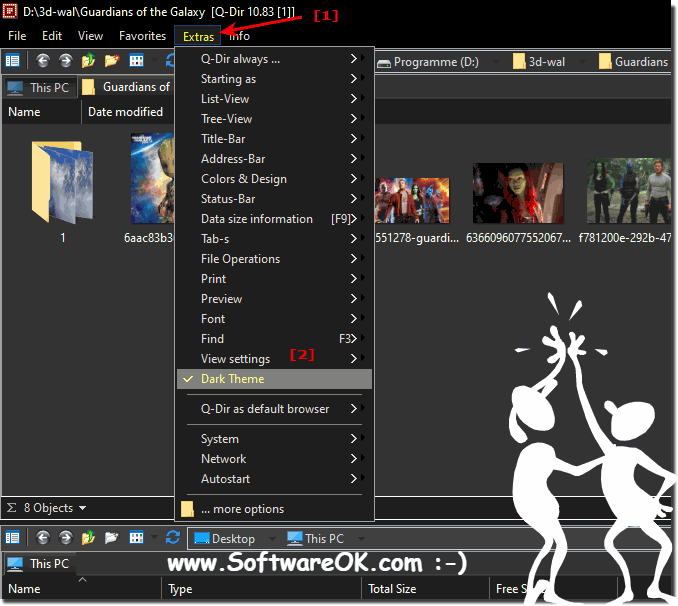Click new-folder icon in top pane toolbar
This screenshot has height=606, width=678.
point(112,61)
